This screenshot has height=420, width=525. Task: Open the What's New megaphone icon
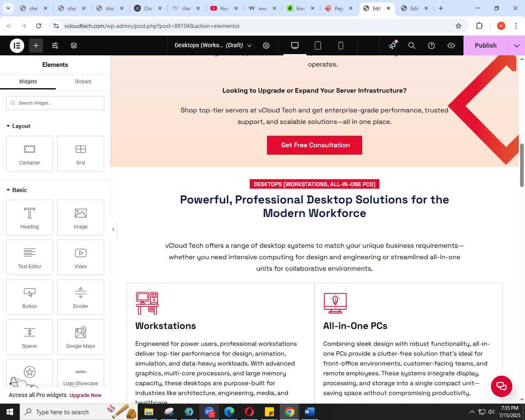[x=393, y=46]
